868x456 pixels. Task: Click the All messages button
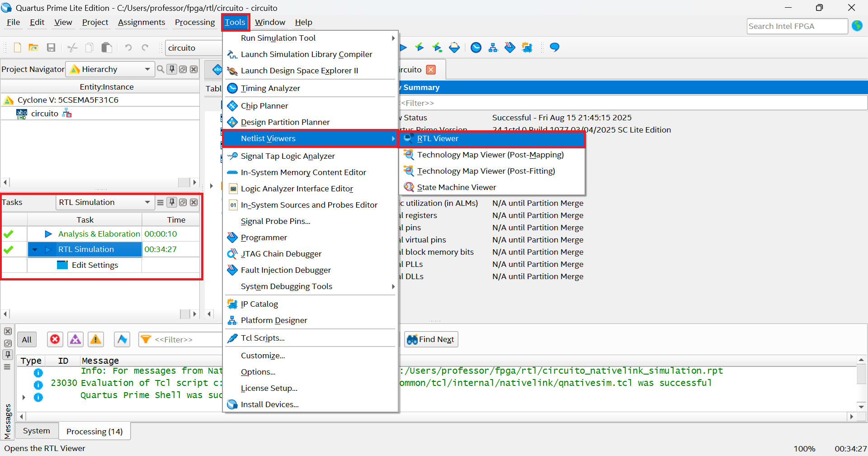point(27,339)
